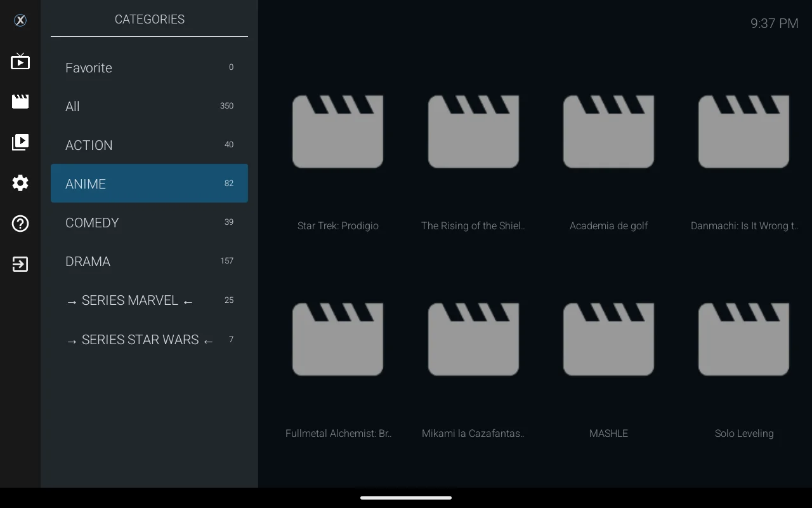Open Star Trek: Prodigio poster thumbnail
Image resolution: width=812 pixels, height=508 pixels.
[337, 131]
